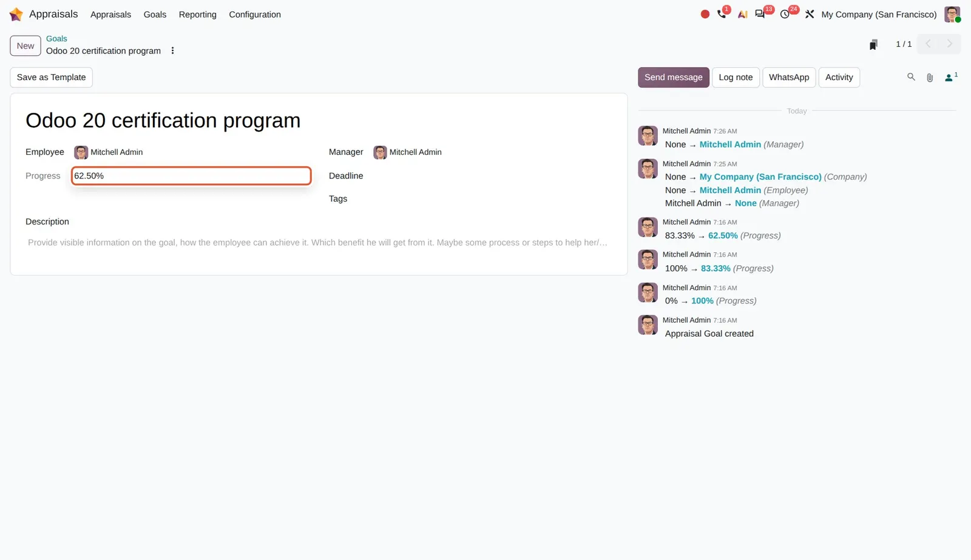Open the Configuration menu

pyautogui.click(x=255, y=15)
